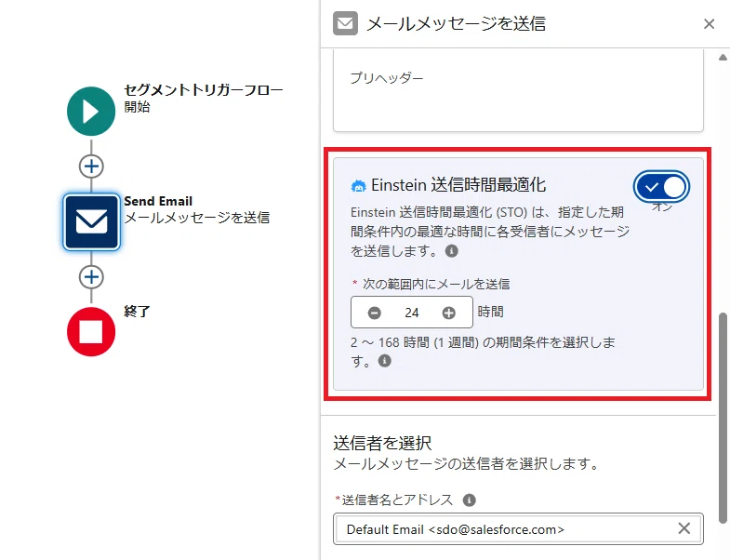The height and width of the screenshot is (560, 730).
Task: Click the preheader text area
Action: pyautogui.click(x=518, y=91)
